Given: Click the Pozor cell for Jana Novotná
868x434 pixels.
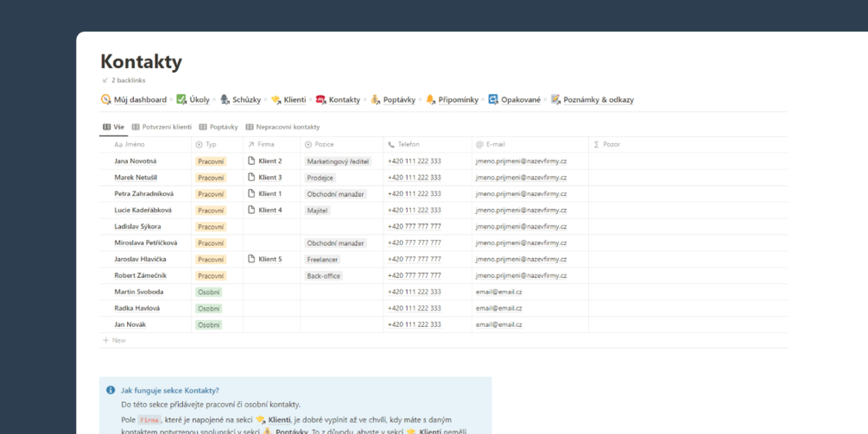Looking at the screenshot, I should 688,161.
